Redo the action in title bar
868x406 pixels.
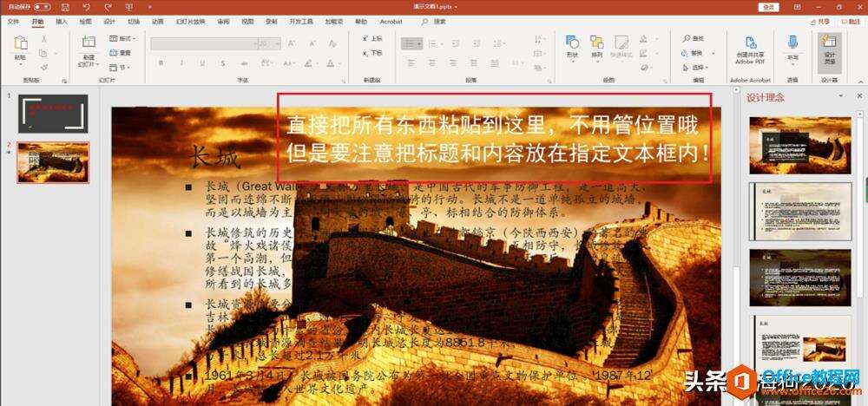108,7
